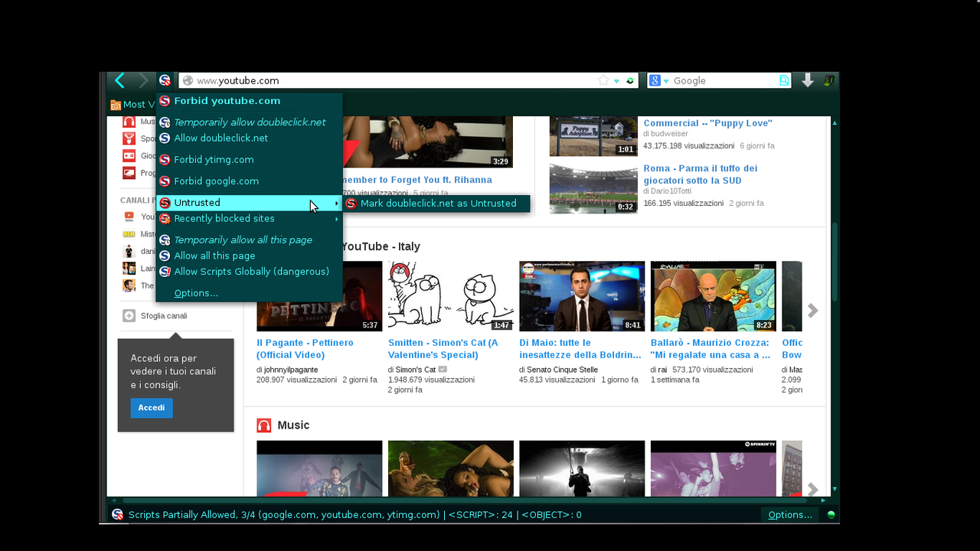Click the NoScript icon in the status bar

(x=117, y=514)
